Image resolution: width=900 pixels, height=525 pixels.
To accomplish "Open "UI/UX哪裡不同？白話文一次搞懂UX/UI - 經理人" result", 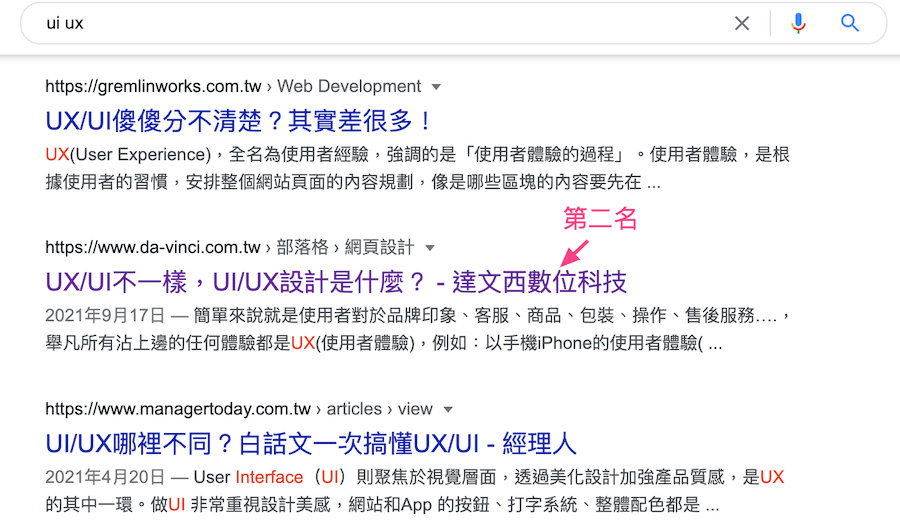I will tap(311, 444).
